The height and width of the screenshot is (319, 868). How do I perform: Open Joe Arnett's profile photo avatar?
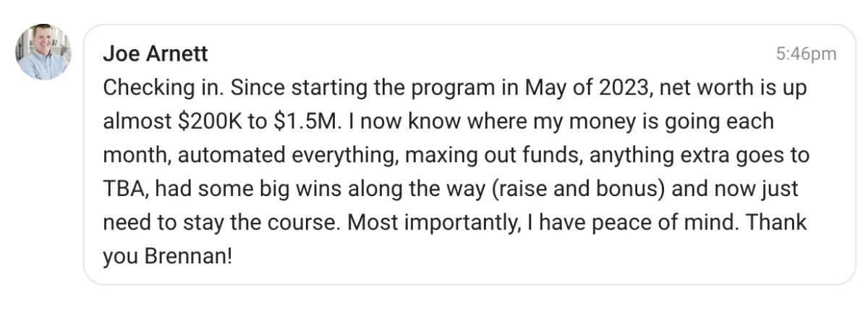point(43,52)
